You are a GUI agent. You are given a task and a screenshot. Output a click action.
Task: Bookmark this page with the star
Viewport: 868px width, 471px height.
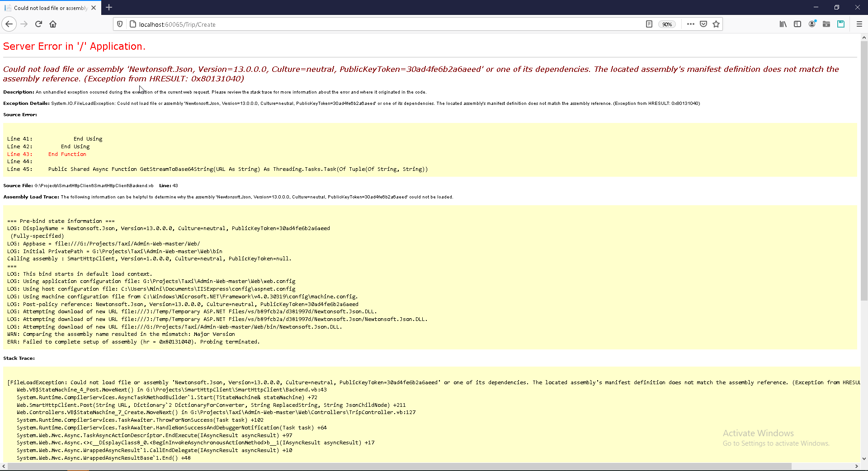(x=716, y=24)
